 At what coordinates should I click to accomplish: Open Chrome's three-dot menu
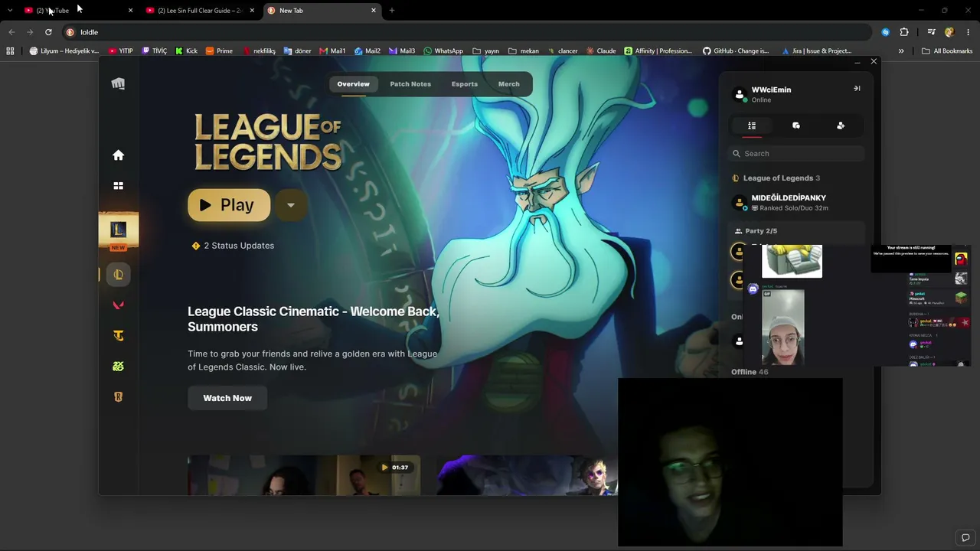click(x=969, y=32)
